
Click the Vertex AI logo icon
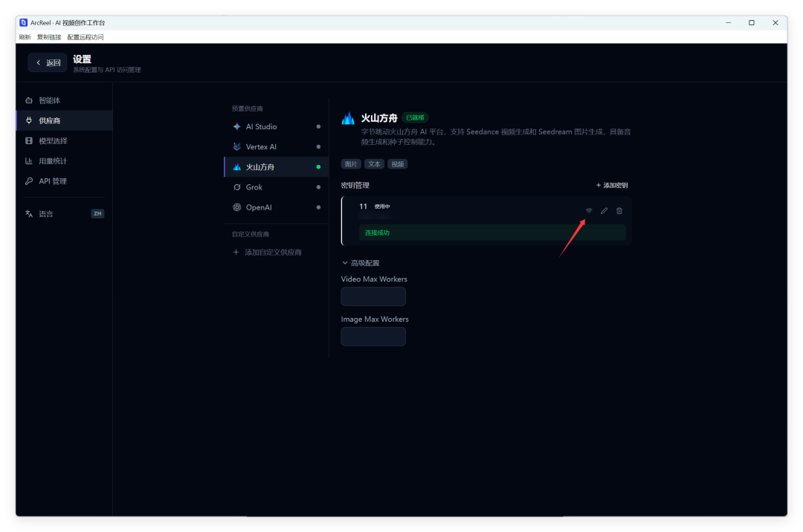236,147
